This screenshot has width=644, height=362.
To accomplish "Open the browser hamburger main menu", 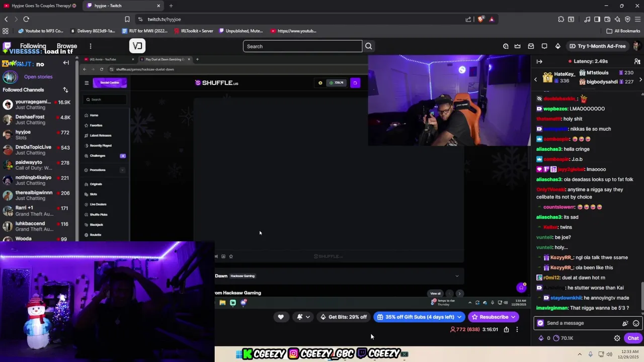I will pos(637,19).
